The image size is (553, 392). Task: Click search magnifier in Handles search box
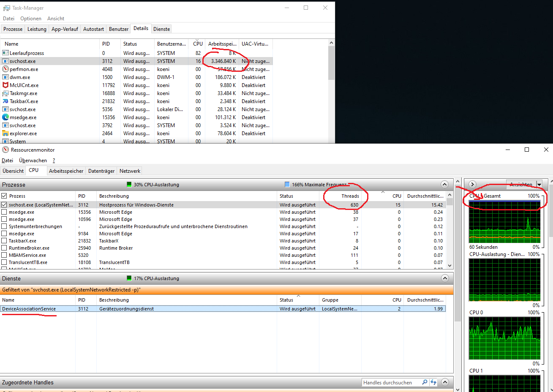click(x=425, y=382)
